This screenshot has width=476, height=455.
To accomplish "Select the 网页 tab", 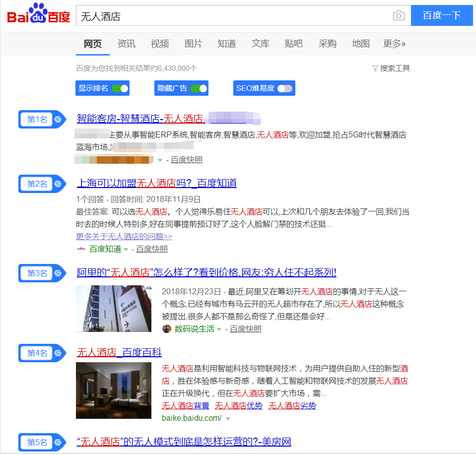I will tap(93, 44).
